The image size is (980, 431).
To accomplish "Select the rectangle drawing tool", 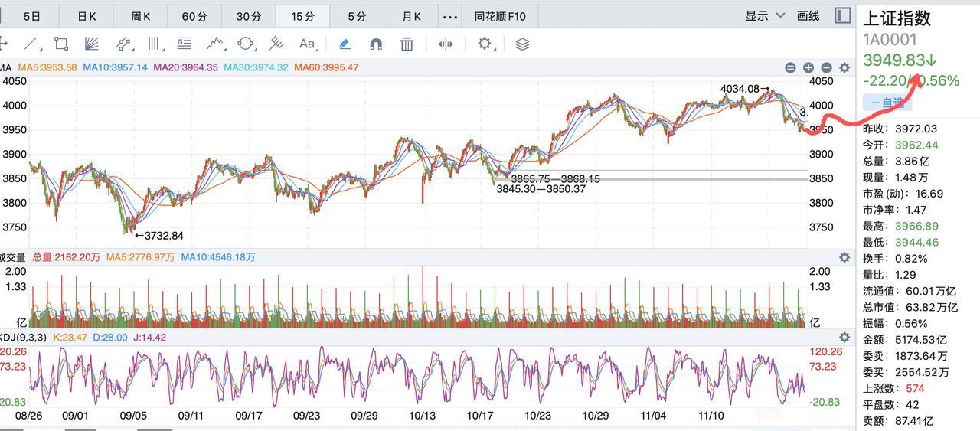I will pyautogui.click(x=61, y=44).
